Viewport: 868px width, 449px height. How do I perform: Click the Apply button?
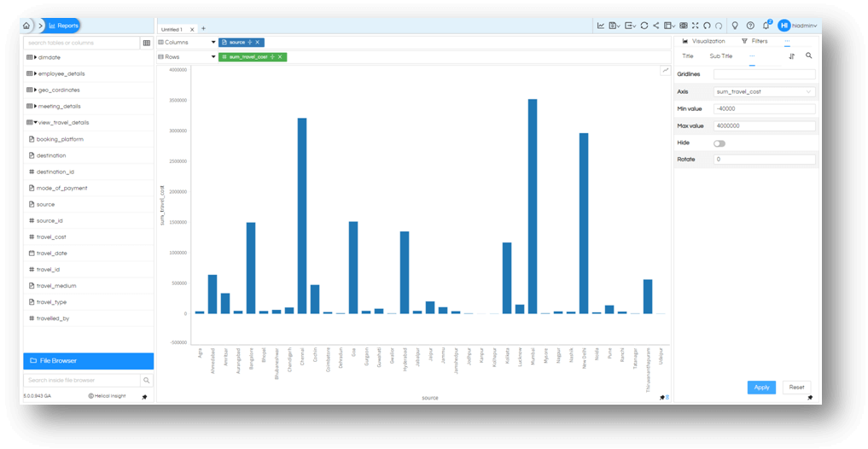click(x=761, y=388)
